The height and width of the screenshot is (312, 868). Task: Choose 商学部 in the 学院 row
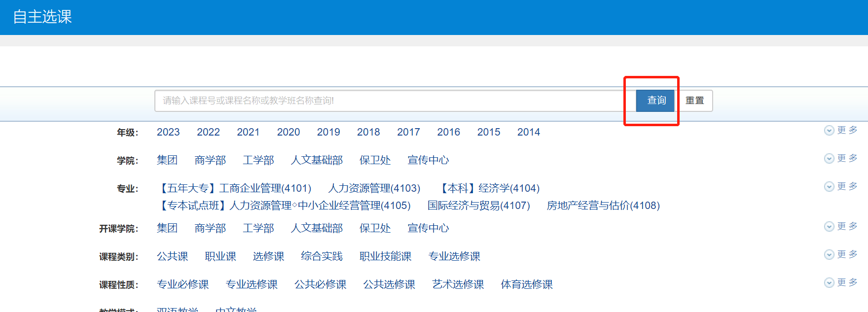pyautogui.click(x=210, y=160)
